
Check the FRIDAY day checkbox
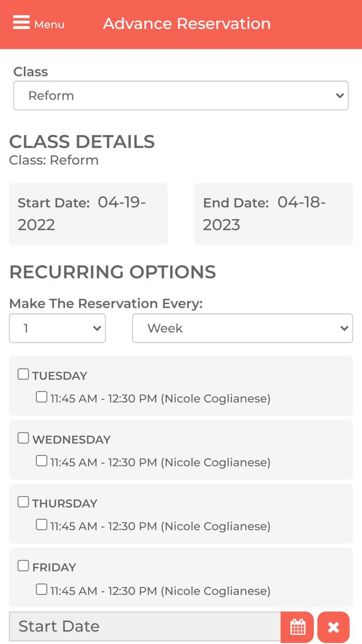[x=23, y=565]
